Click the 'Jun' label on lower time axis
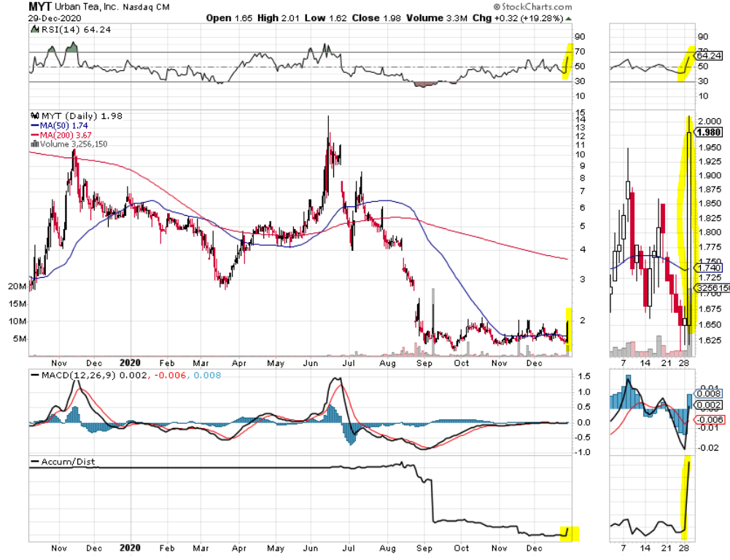Viewport: 730px width, 560px height. (311, 548)
